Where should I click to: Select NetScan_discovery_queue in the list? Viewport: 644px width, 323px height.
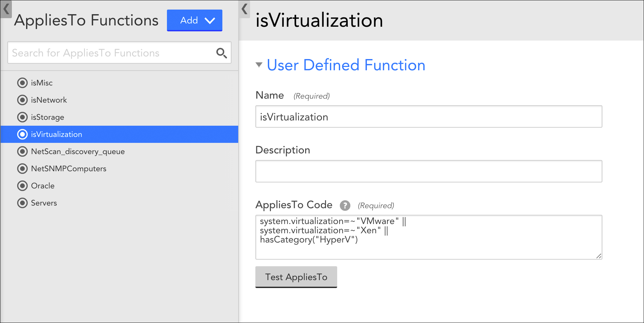119,151
